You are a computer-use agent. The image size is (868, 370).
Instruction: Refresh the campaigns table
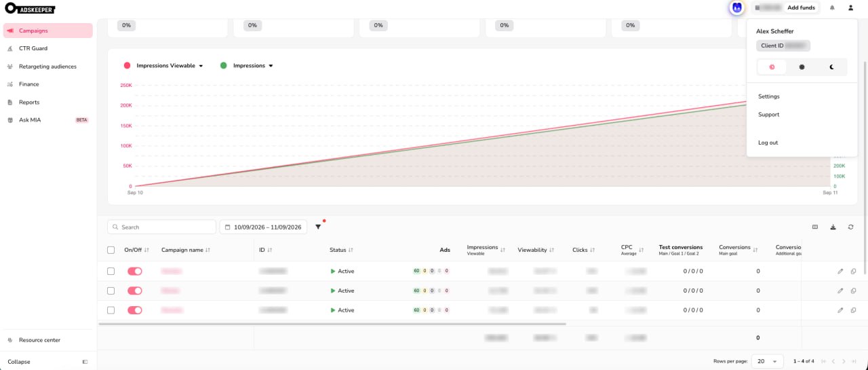tap(850, 227)
